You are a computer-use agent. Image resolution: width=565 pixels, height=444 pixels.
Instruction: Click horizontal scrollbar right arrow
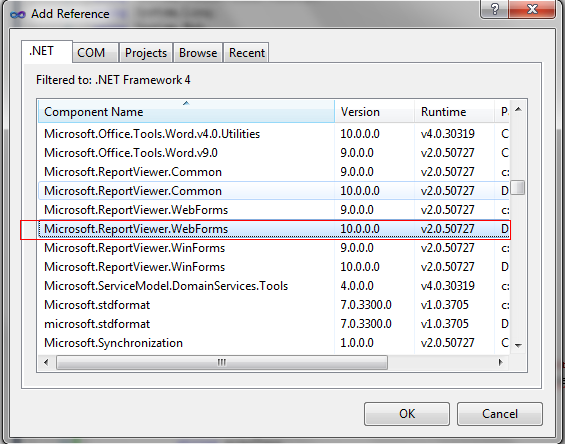(x=501, y=362)
